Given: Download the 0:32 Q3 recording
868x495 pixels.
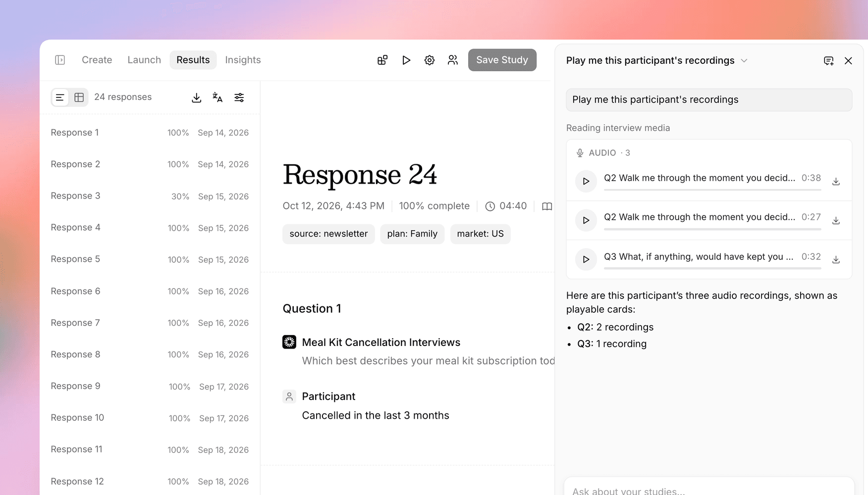Looking at the screenshot, I should point(836,260).
